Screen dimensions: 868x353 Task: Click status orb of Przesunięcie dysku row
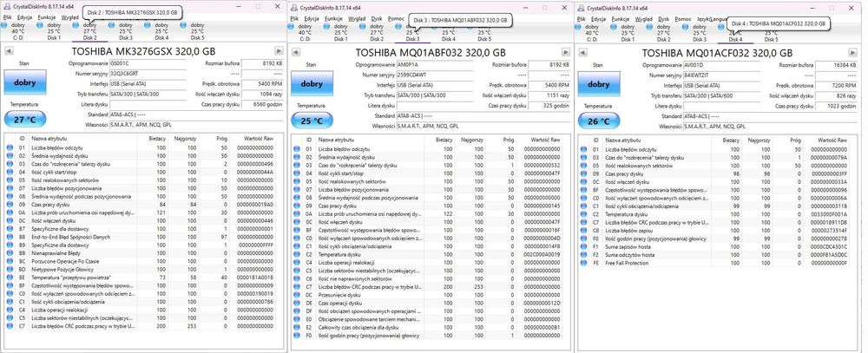click(x=296, y=295)
